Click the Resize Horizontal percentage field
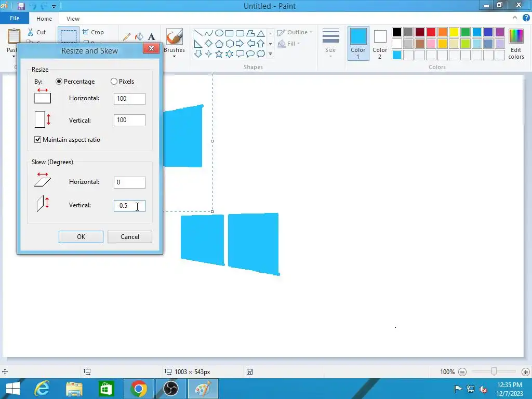Image resolution: width=532 pixels, height=399 pixels. [x=129, y=99]
